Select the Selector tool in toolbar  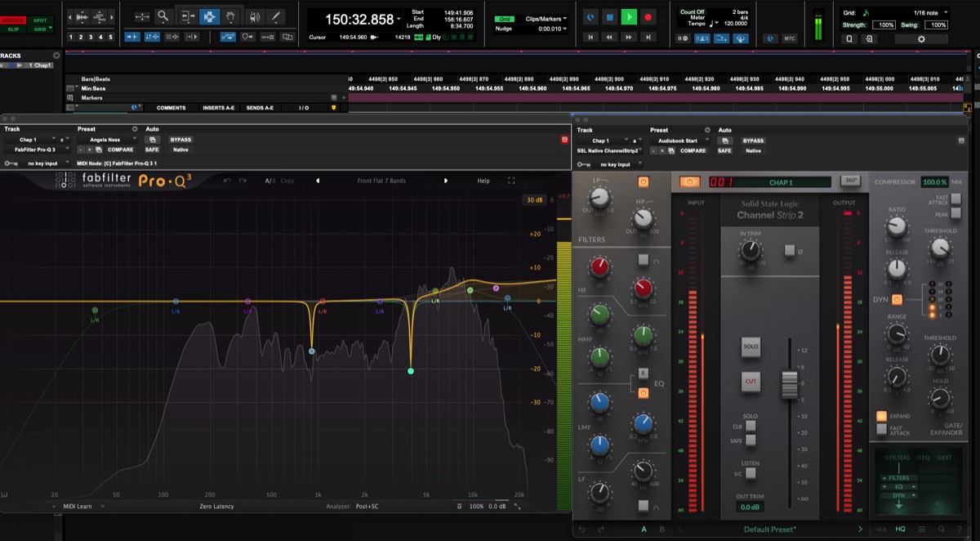(x=209, y=16)
